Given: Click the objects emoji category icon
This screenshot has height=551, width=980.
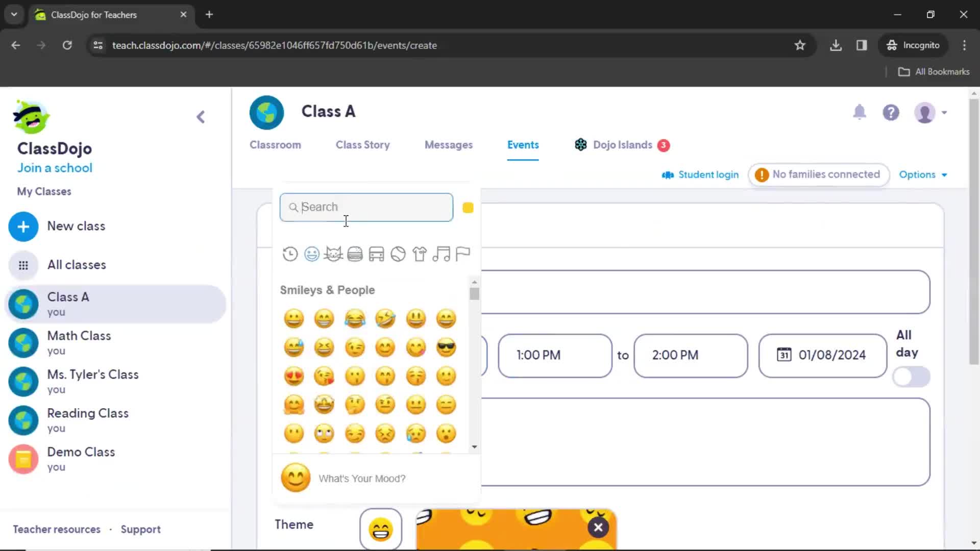Looking at the screenshot, I should [421, 254].
